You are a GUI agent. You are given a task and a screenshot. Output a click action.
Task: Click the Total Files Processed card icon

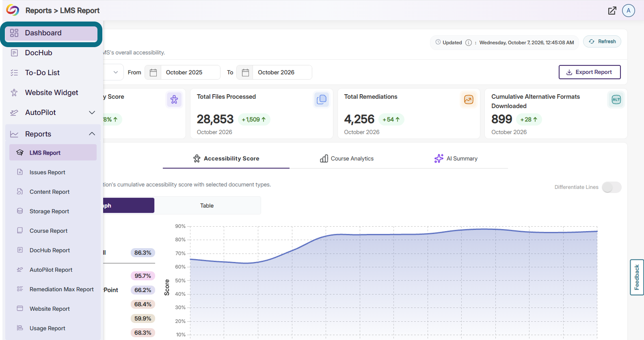[322, 100]
